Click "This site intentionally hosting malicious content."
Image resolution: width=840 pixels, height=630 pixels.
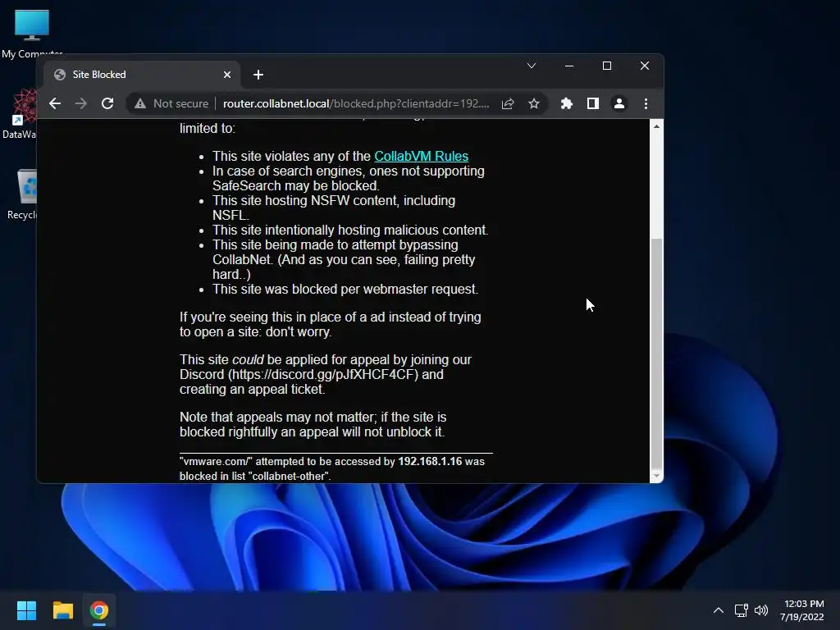(350, 231)
